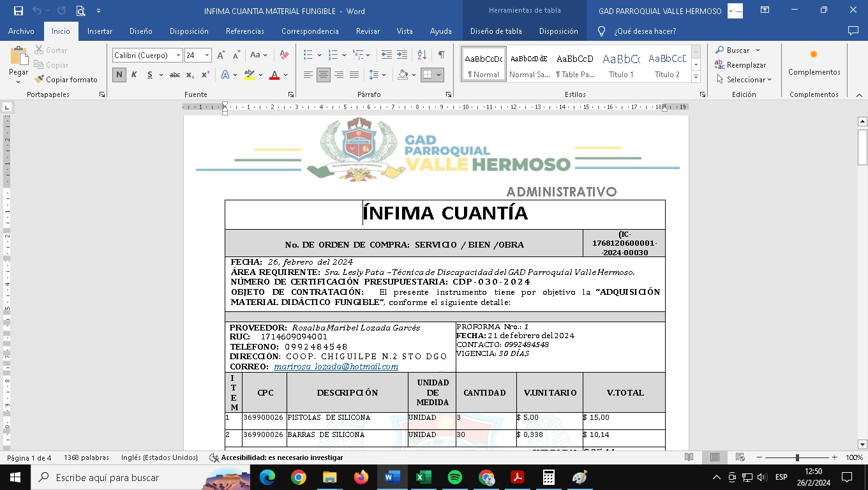
Task: Click the zoom slider in the status bar
Action: 797,457
